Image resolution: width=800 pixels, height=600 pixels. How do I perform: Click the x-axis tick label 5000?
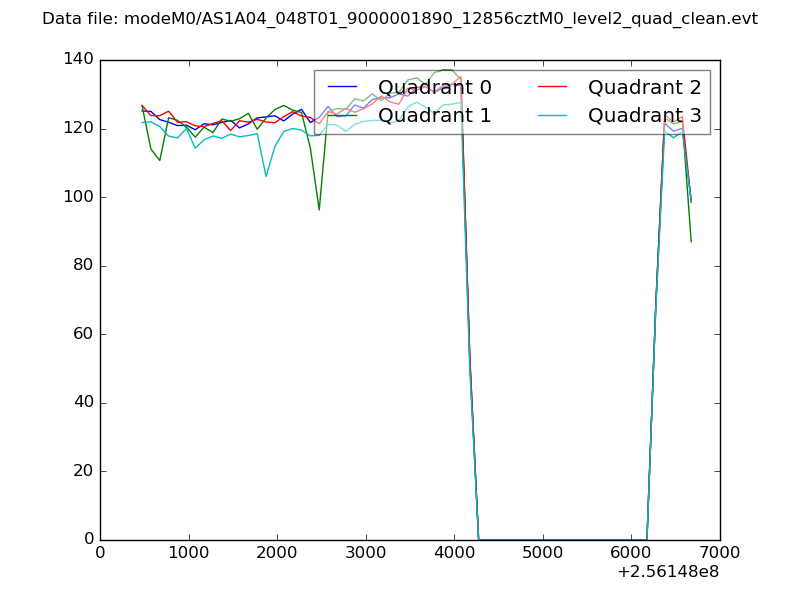click(542, 551)
